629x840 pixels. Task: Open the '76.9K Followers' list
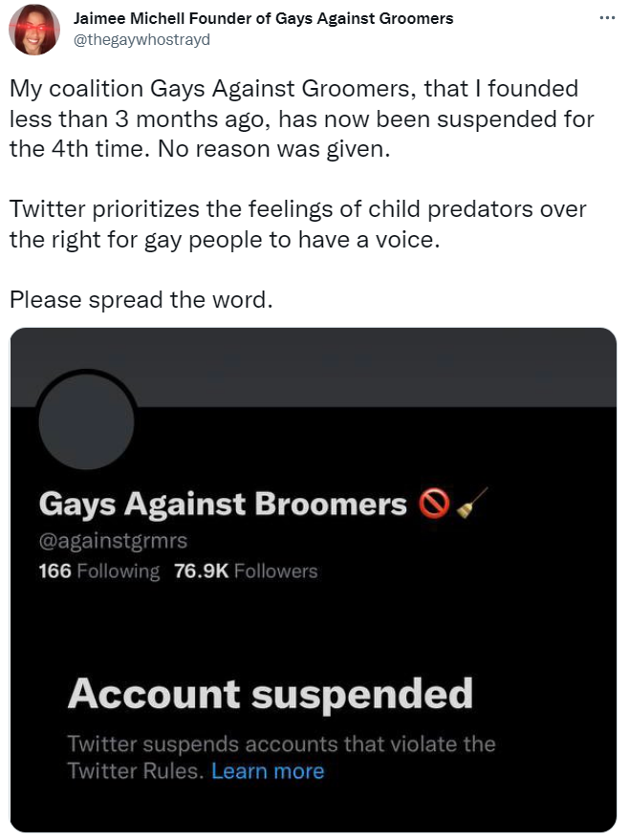(246, 571)
